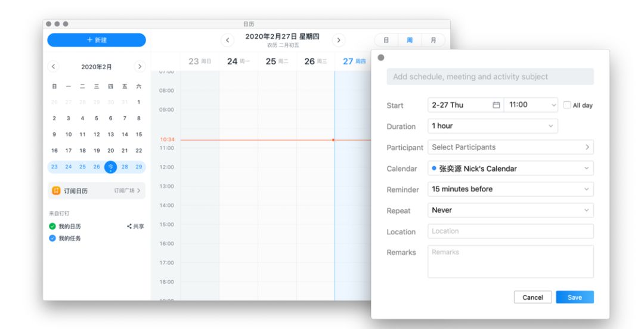Switch to the 月 month view tab

[434, 41]
